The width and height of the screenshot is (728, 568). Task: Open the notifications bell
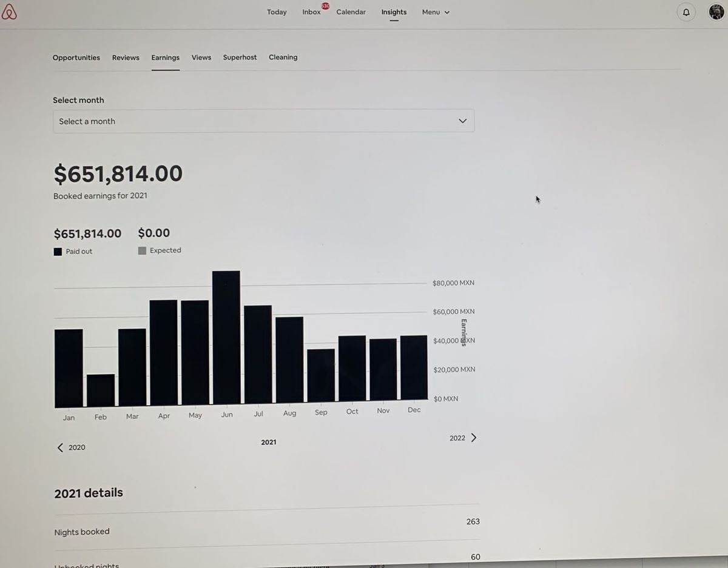tap(686, 12)
